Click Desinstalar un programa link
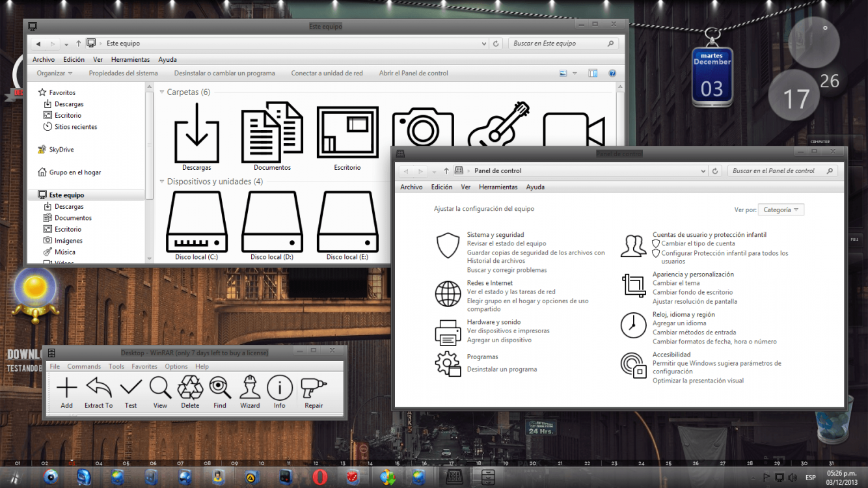 point(502,370)
